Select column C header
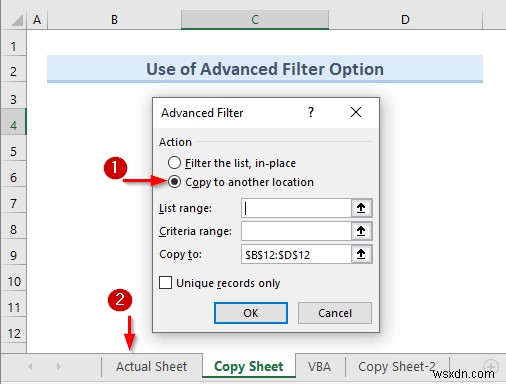Viewport: 506px width, 384px height. (255, 20)
